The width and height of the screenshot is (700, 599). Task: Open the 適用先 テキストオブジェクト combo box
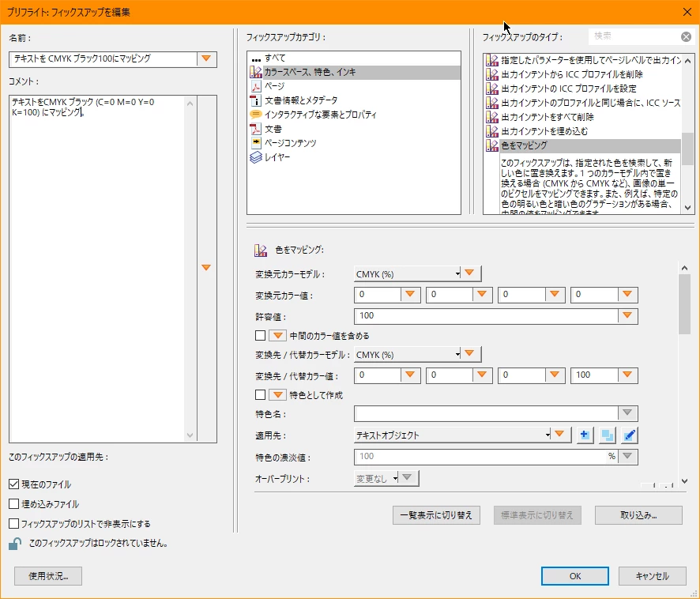pyautogui.click(x=453, y=435)
